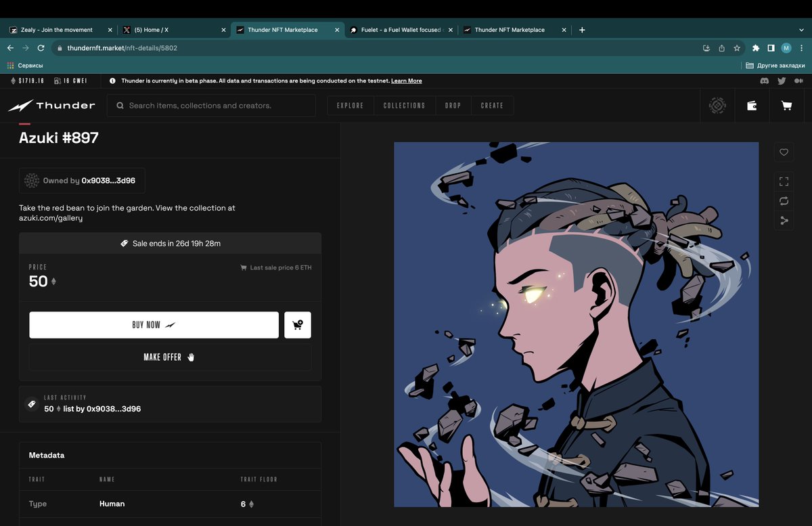Follow the Learn More link
The height and width of the screenshot is (526, 812).
(x=407, y=81)
